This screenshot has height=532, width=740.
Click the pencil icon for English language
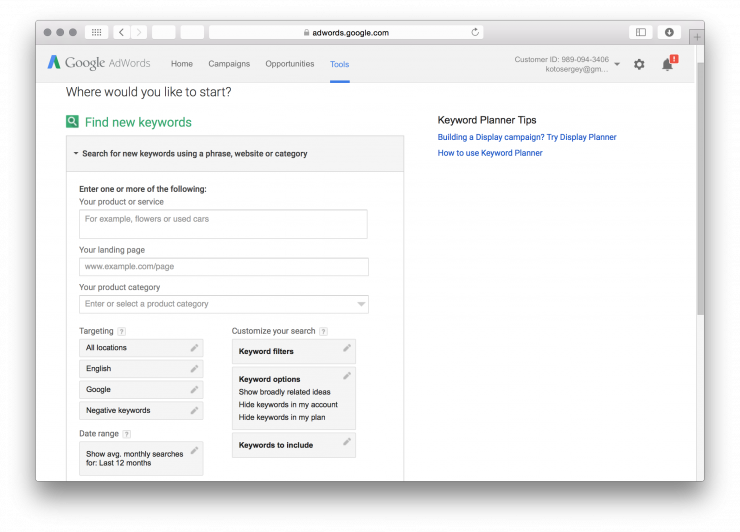194,368
